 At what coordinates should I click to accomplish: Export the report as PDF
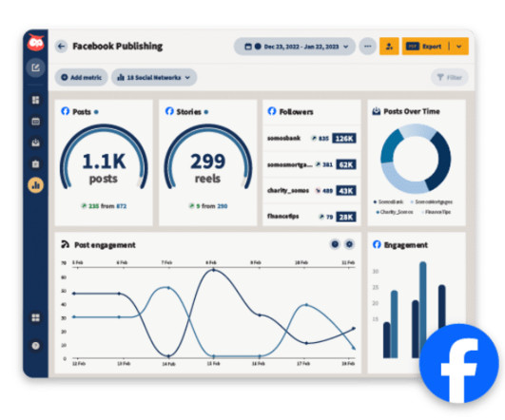pos(424,47)
